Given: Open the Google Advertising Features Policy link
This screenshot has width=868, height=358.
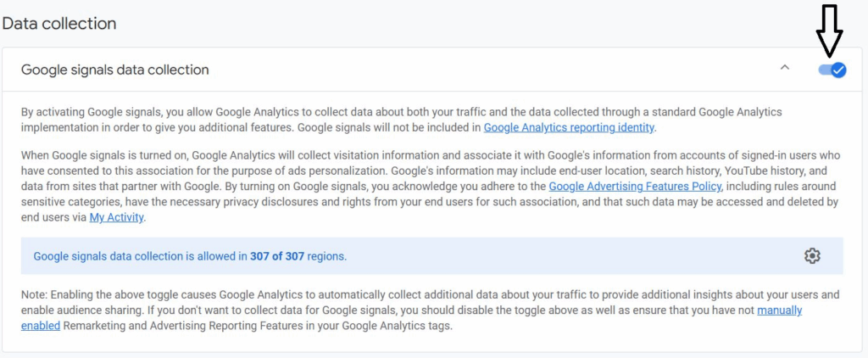Looking at the screenshot, I should tap(635, 186).
